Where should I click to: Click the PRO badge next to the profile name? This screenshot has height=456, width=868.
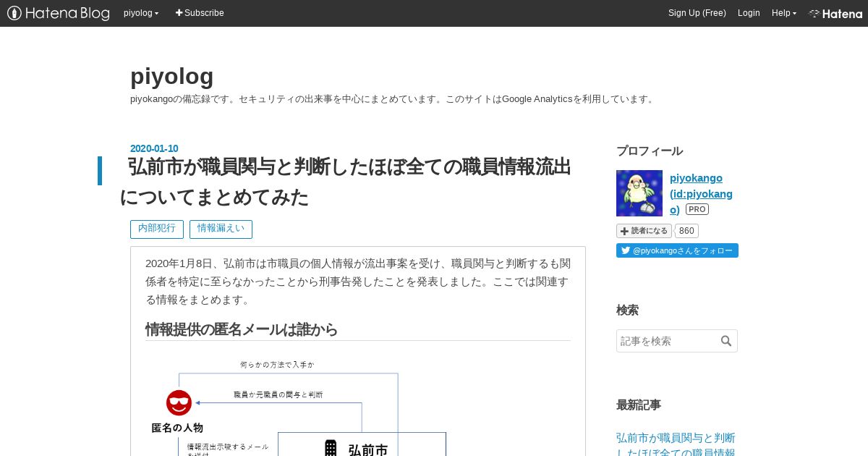[x=697, y=209]
